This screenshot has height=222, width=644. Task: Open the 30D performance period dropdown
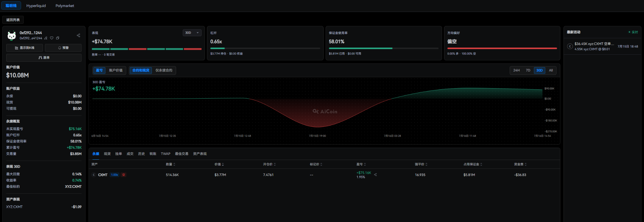(x=192, y=33)
